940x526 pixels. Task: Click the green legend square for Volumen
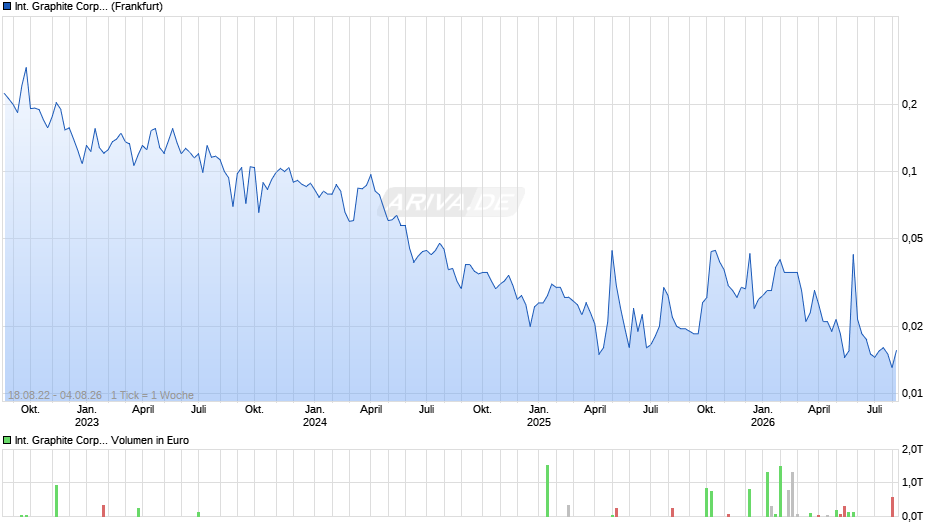[x=7, y=440]
